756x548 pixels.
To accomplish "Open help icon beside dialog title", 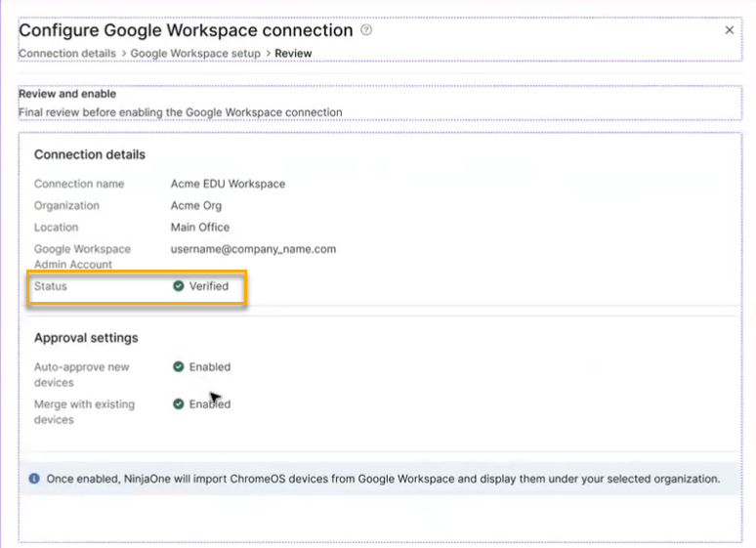I will 366,30.
